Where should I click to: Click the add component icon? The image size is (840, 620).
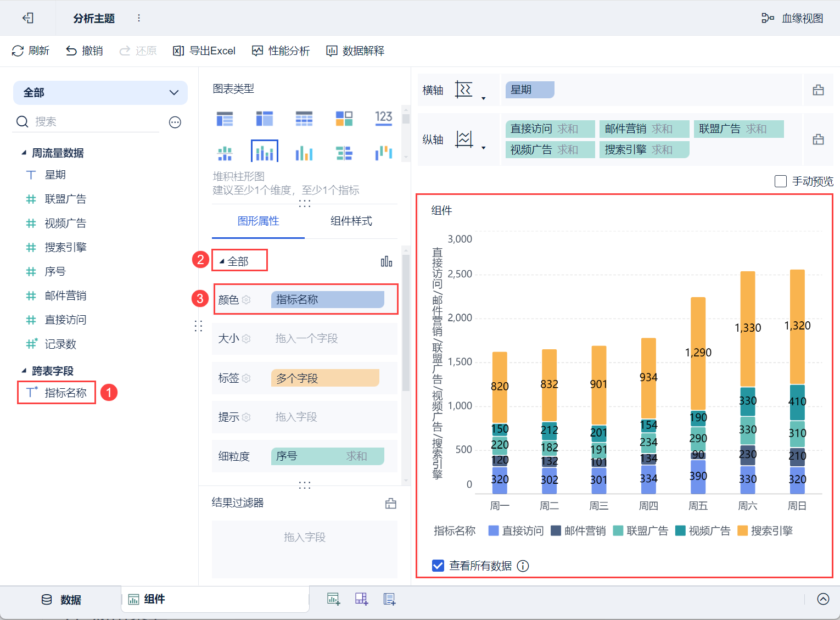point(333,599)
